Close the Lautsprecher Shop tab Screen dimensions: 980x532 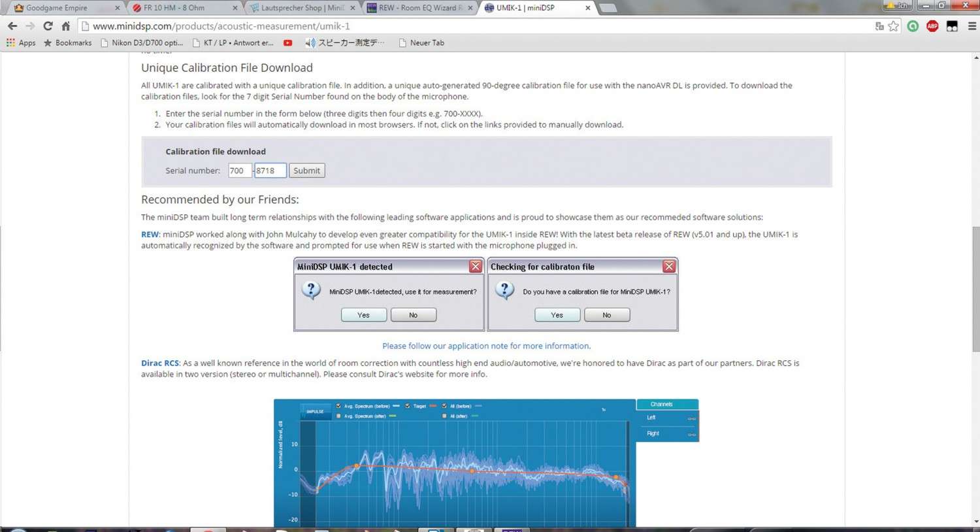coord(353,8)
